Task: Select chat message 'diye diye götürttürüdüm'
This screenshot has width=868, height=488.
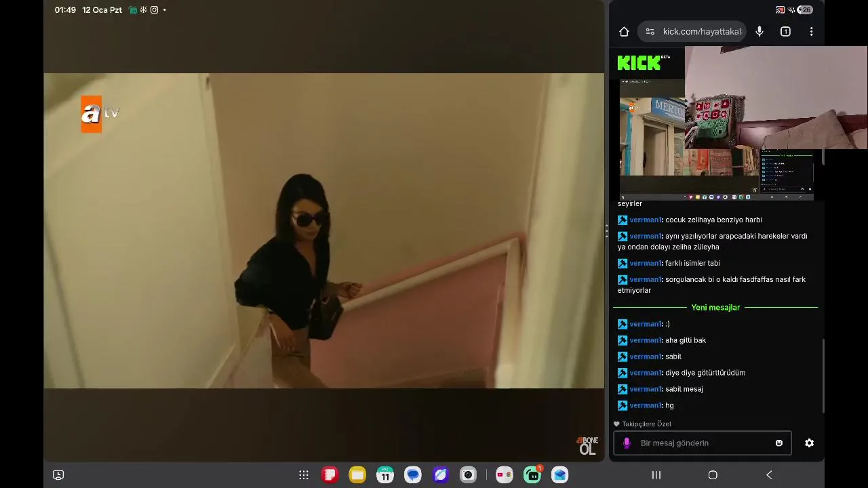Action: pyautogui.click(x=705, y=373)
